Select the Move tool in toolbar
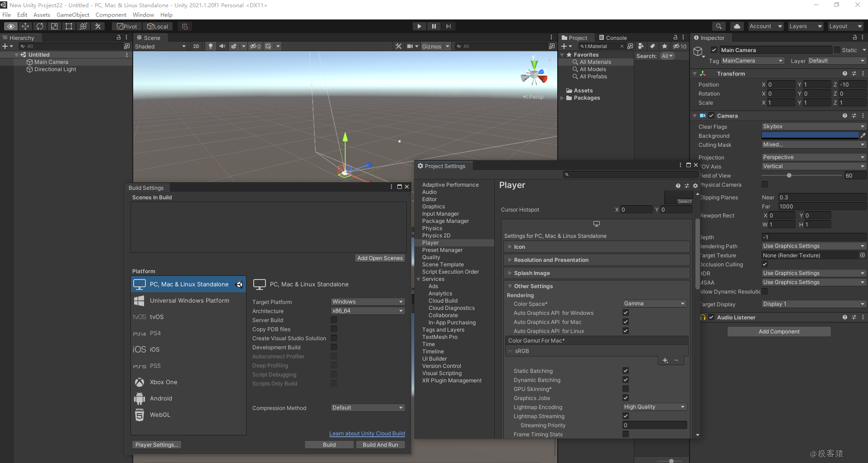Image resolution: width=868 pixels, height=463 pixels. (x=25, y=26)
